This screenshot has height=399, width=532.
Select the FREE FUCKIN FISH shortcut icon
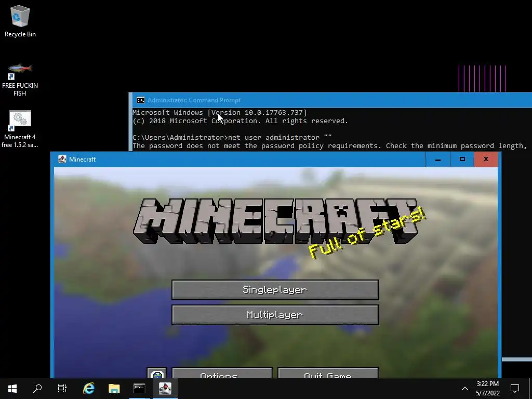[20, 79]
